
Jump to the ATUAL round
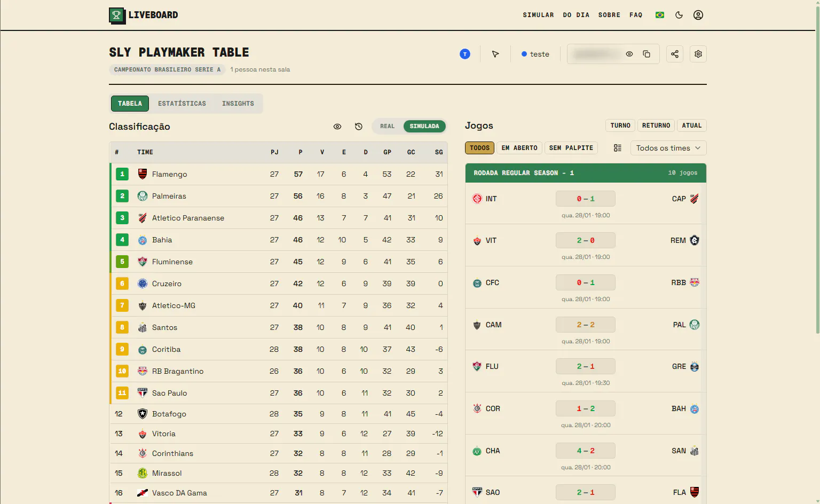692,125
